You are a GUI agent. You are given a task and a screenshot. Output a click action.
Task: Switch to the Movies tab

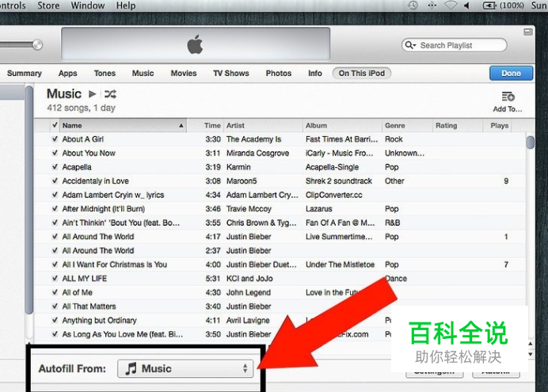(x=184, y=74)
